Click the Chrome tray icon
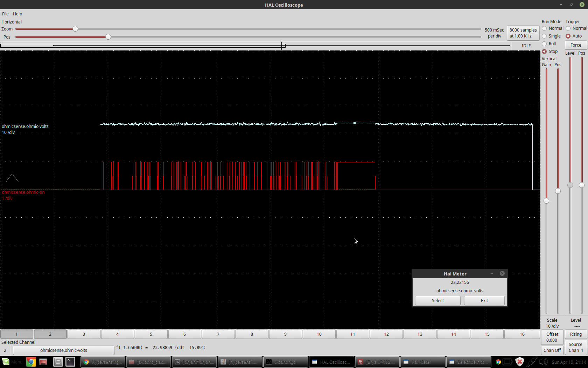Viewport: 588px width, 368px height. (x=498, y=362)
